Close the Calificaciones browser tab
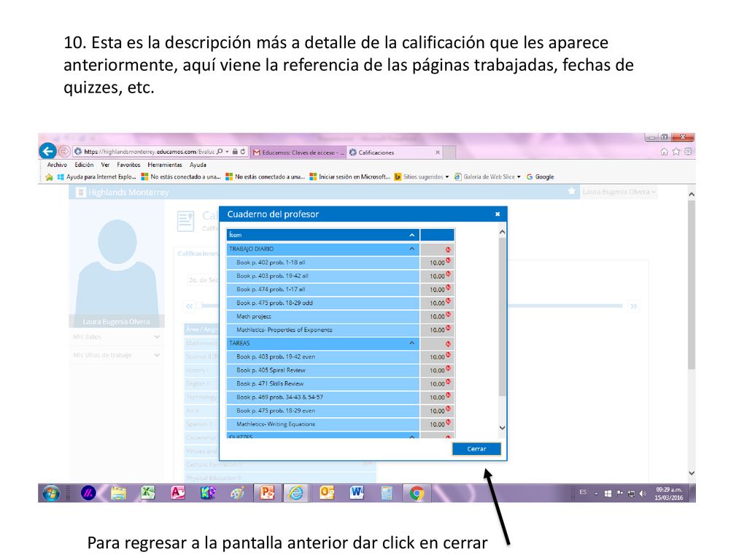The height and width of the screenshot is (560, 747). 438,152
